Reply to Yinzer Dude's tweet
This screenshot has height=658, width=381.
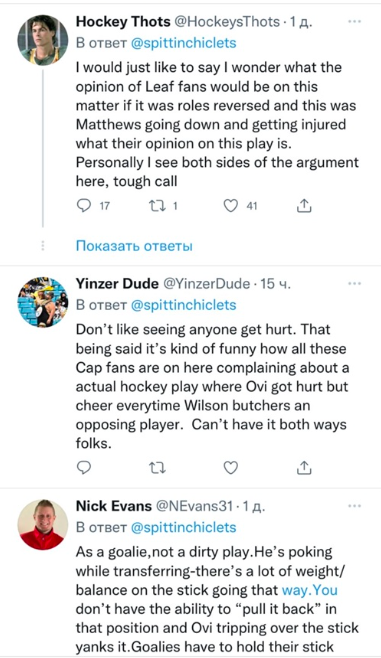point(85,467)
